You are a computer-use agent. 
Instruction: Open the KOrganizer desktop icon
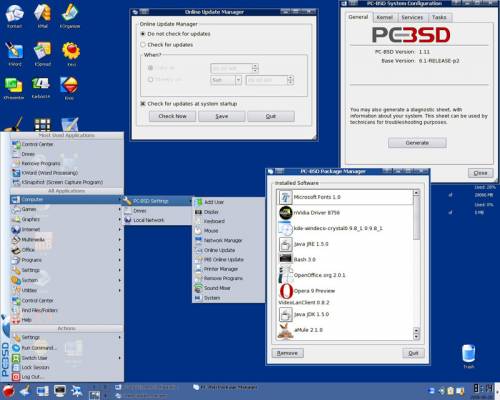[x=70, y=15]
